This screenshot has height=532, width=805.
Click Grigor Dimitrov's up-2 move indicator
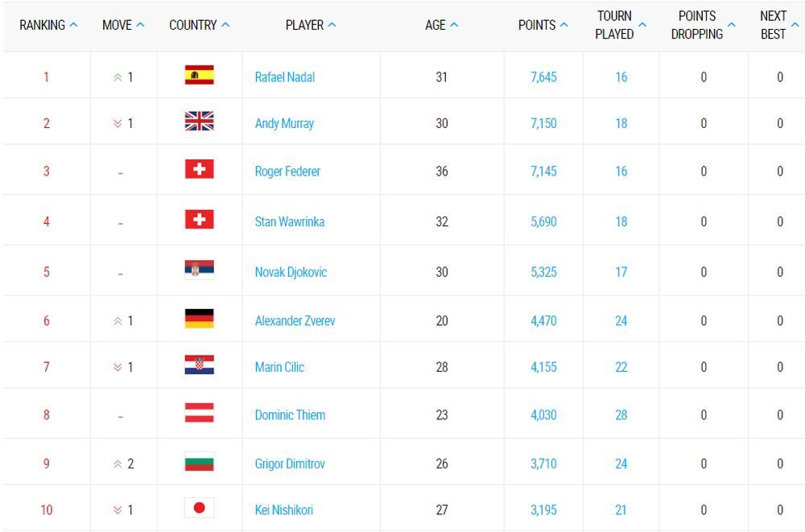123,464
